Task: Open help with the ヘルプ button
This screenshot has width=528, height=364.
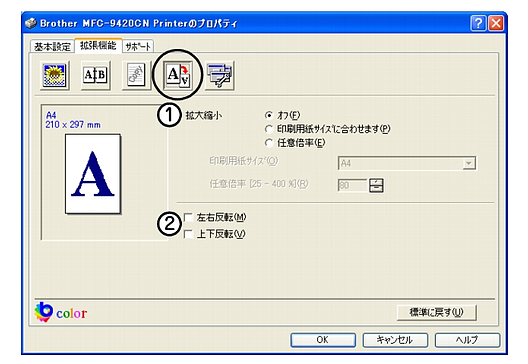Action: point(467,340)
